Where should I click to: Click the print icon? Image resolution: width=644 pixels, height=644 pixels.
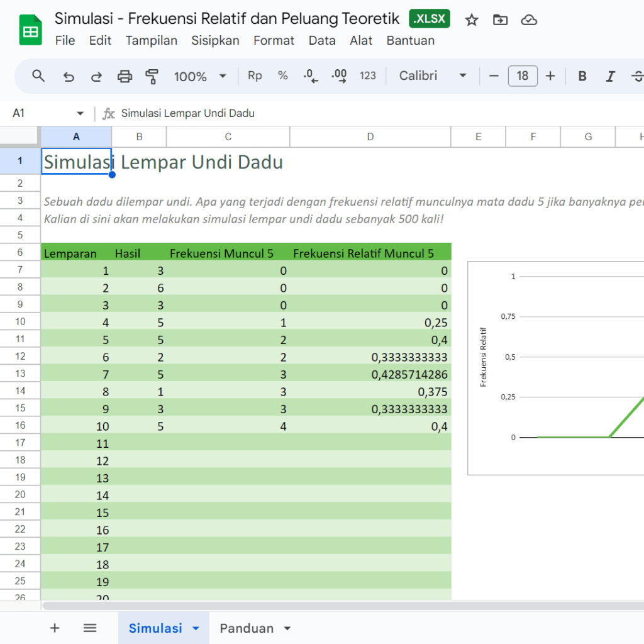125,77
